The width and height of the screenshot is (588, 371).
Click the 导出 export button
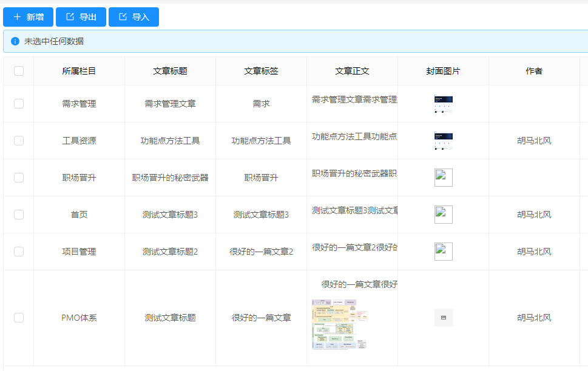[81, 17]
